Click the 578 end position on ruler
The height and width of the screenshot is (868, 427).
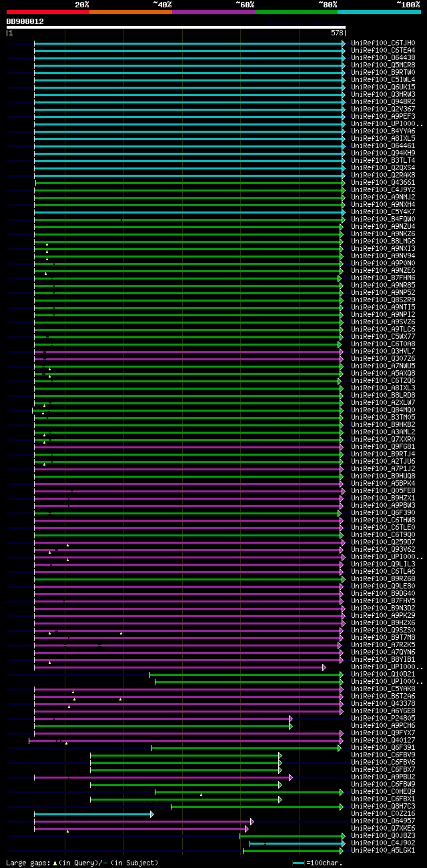[x=337, y=33]
